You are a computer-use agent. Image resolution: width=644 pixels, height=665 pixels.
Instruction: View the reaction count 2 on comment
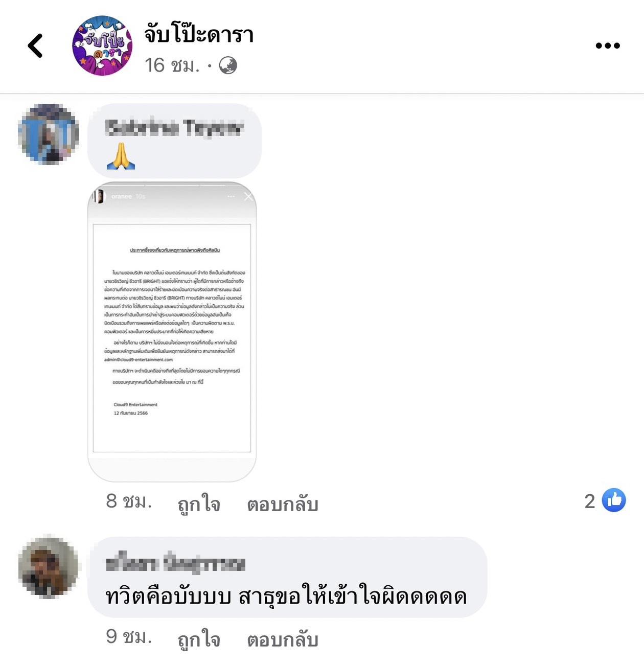click(x=590, y=501)
